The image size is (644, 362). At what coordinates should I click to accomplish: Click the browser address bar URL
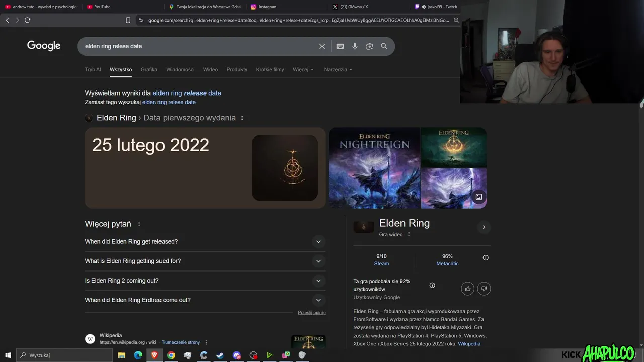(x=298, y=20)
